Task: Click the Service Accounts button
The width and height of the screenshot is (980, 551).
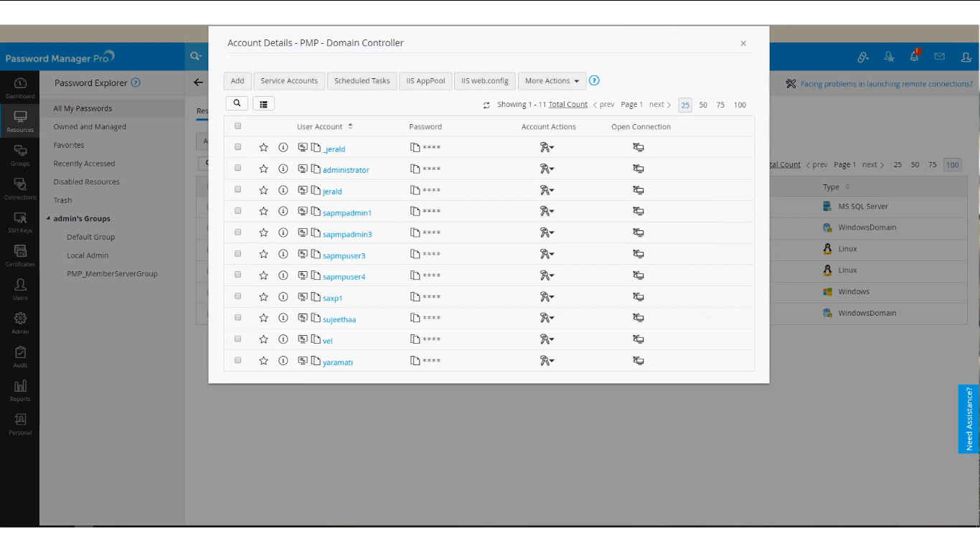Action: (x=289, y=81)
